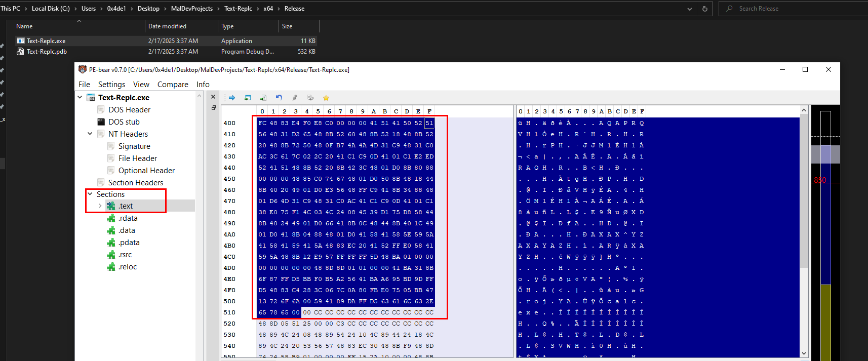Open the Info menu in PE-bear

203,85
